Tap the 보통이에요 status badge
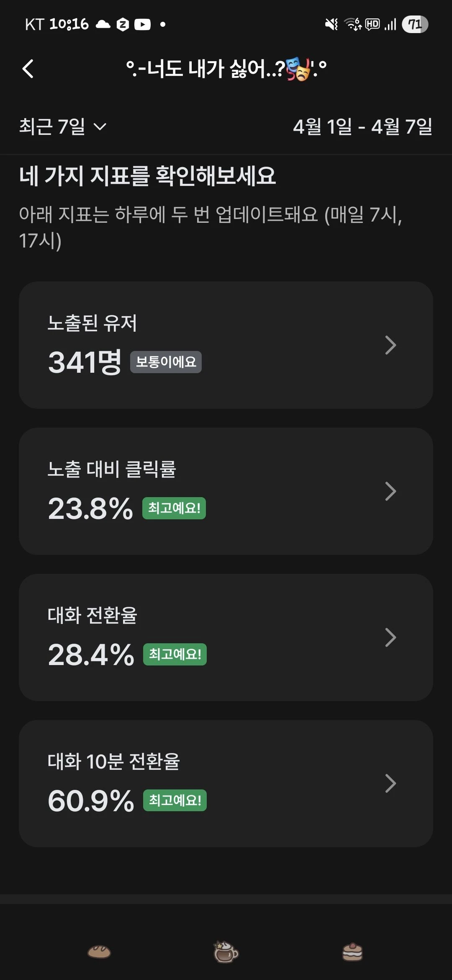Viewport: 452px width, 980px height. [x=166, y=362]
